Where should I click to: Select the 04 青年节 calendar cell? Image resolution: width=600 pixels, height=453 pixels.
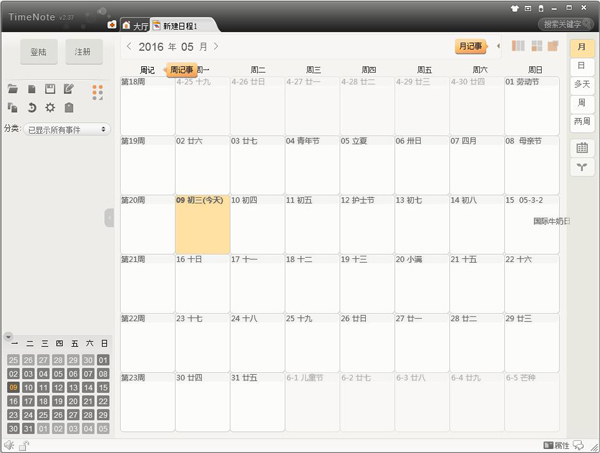coord(312,165)
